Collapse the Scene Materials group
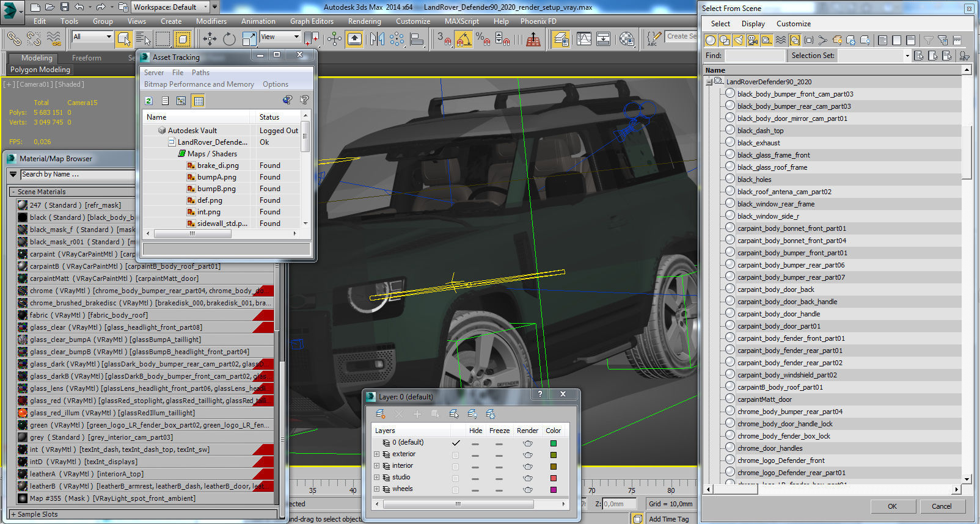The image size is (980, 524). click(13, 192)
